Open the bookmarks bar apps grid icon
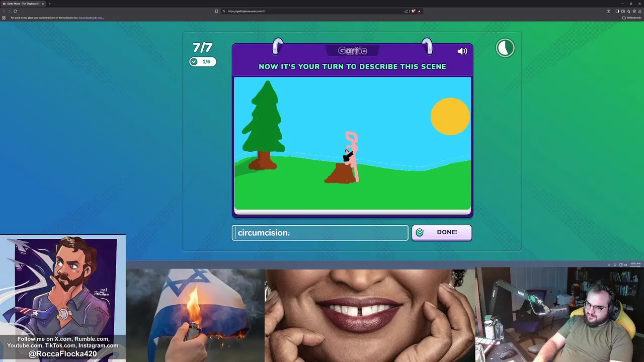Screen dimensions: 644x362 [4, 18]
